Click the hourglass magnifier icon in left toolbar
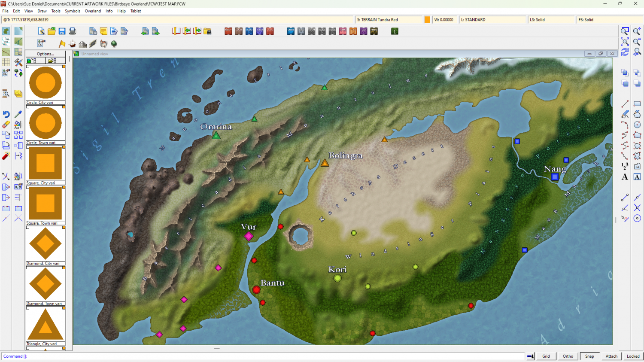The height and width of the screenshot is (362, 644). tap(6, 94)
